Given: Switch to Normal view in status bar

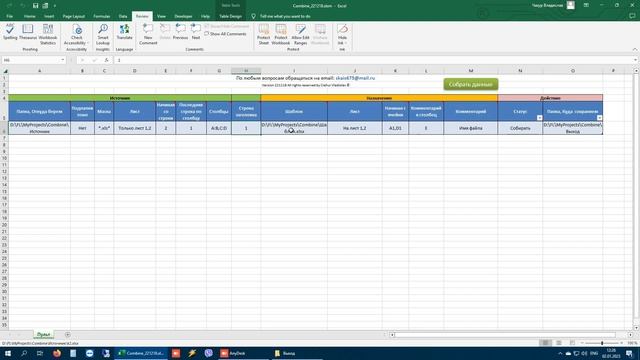Looking at the screenshot, I should 545,343.
